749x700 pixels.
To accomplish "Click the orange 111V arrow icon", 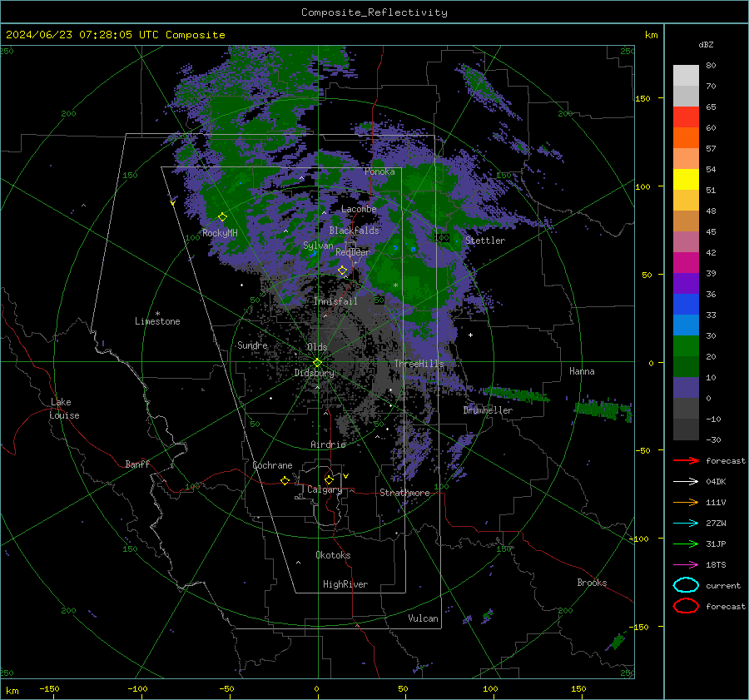I will coord(686,502).
